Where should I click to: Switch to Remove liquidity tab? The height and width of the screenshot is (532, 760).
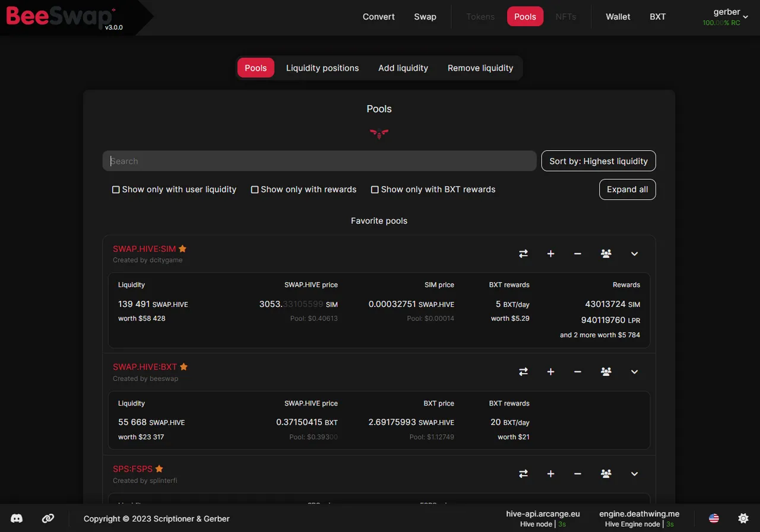(x=480, y=68)
